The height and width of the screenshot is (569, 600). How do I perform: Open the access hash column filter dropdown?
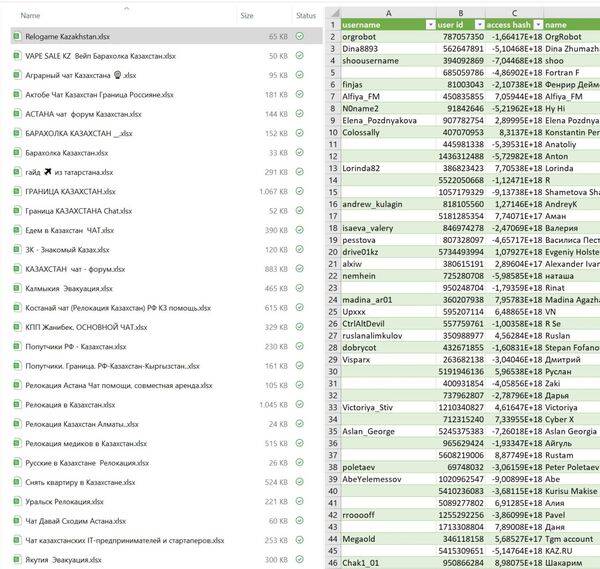tap(538, 25)
